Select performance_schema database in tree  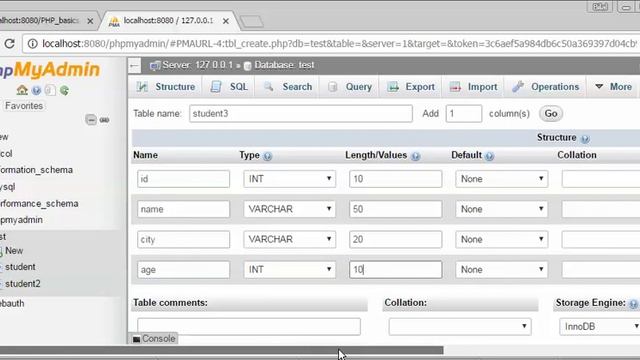39,203
